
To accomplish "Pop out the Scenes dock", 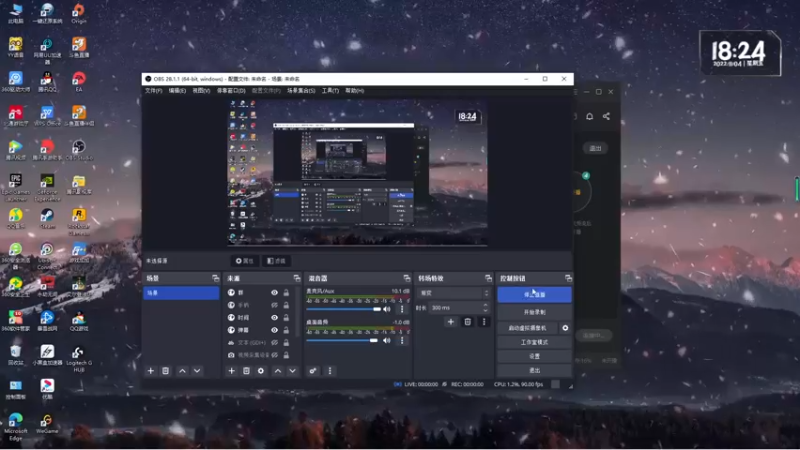I will coord(215,278).
